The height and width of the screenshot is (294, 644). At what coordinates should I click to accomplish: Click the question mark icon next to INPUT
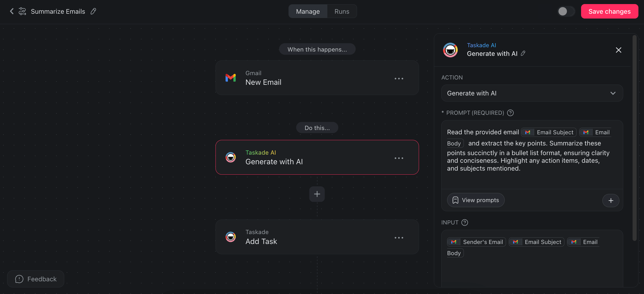pos(465,222)
